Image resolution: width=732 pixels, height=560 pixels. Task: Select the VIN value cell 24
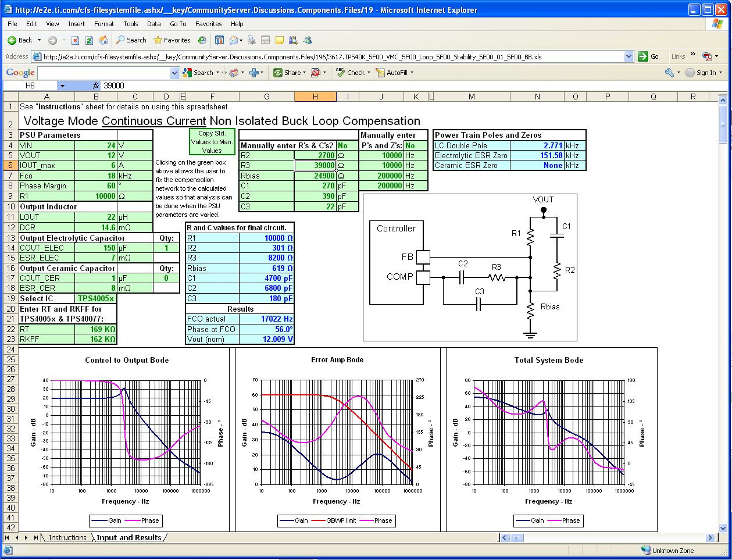tap(96, 145)
